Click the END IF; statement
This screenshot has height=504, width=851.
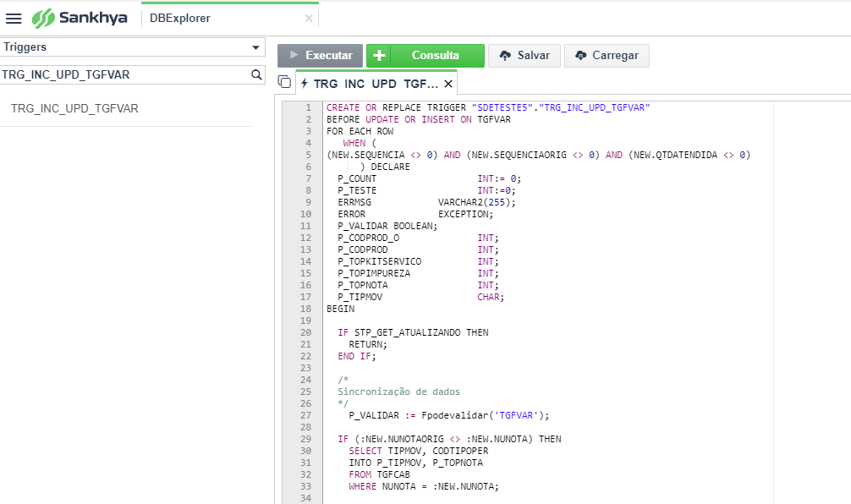(x=357, y=356)
